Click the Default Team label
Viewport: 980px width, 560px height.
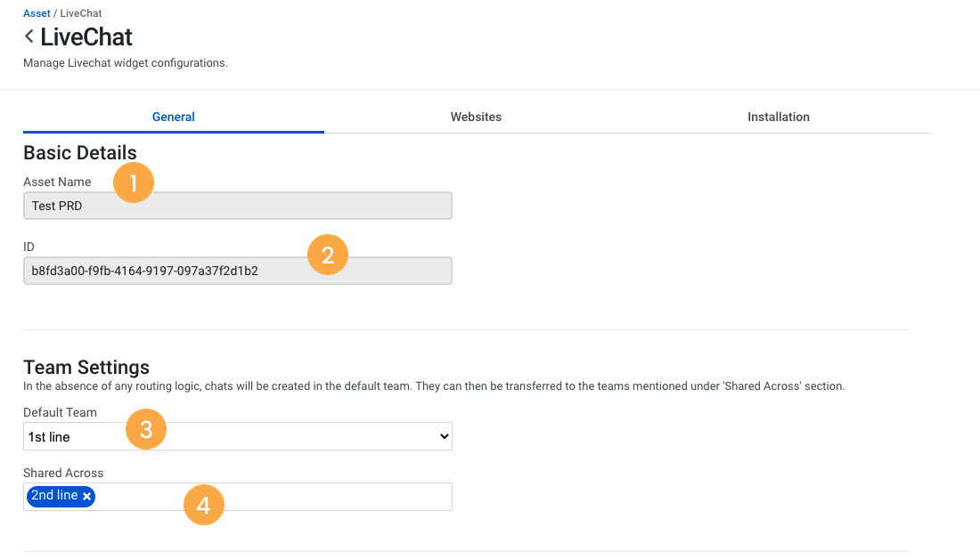coord(60,413)
